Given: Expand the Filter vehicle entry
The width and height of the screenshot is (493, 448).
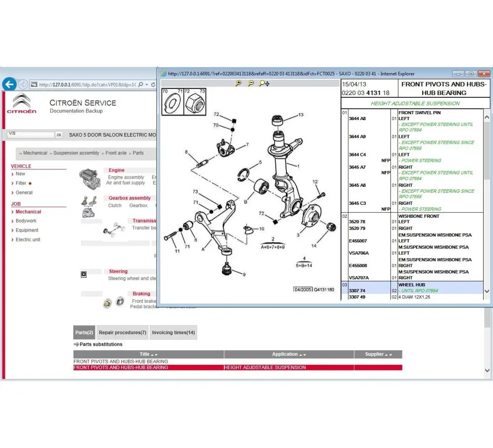Looking at the screenshot, I should 21,183.
